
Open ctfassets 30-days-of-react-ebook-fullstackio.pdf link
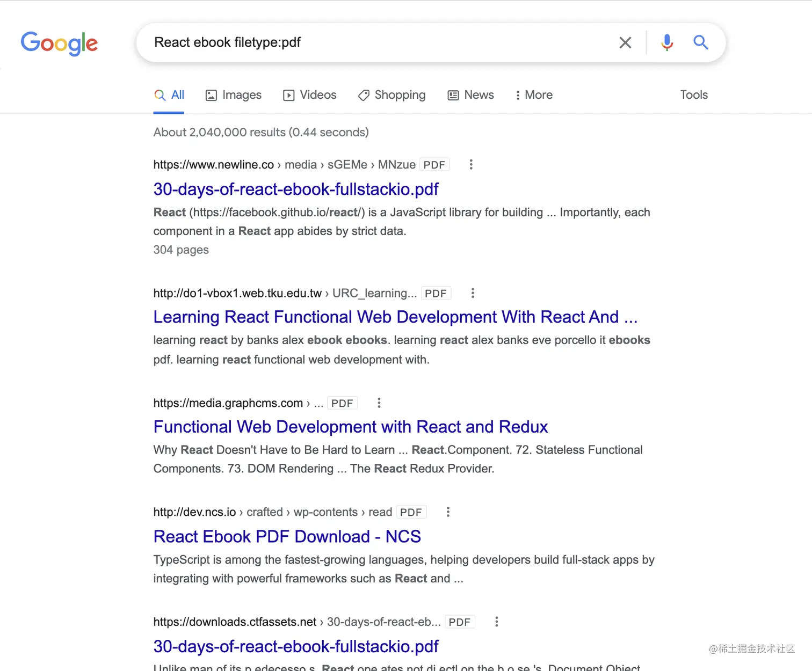(296, 646)
